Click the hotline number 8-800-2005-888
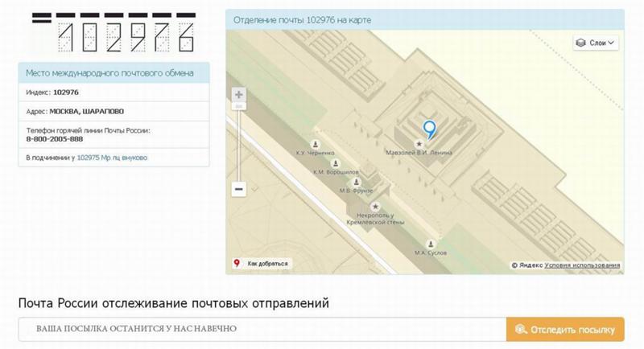 pyautogui.click(x=55, y=139)
